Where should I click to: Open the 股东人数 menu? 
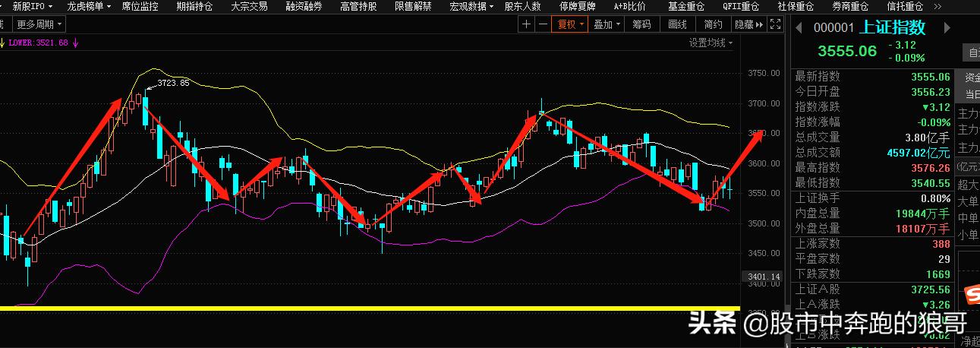tap(522, 6)
